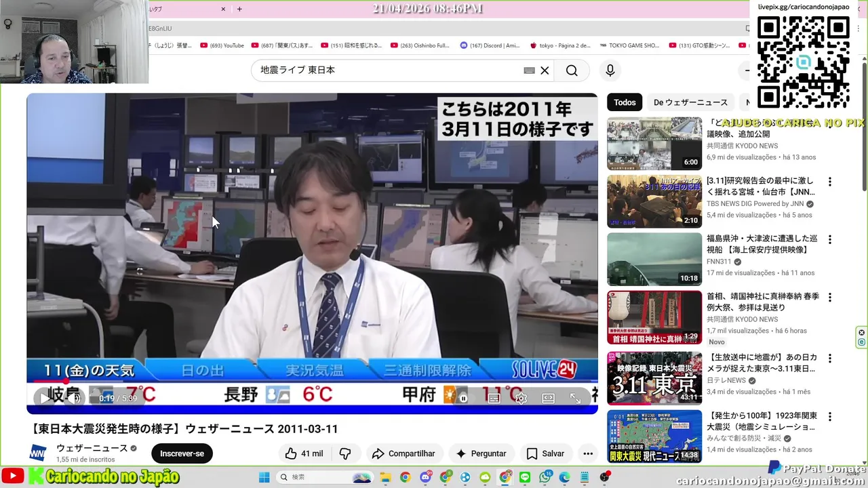Open the (263) Oishinbo Full bookmark
This screenshot has width=868, height=488.
(x=420, y=45)
